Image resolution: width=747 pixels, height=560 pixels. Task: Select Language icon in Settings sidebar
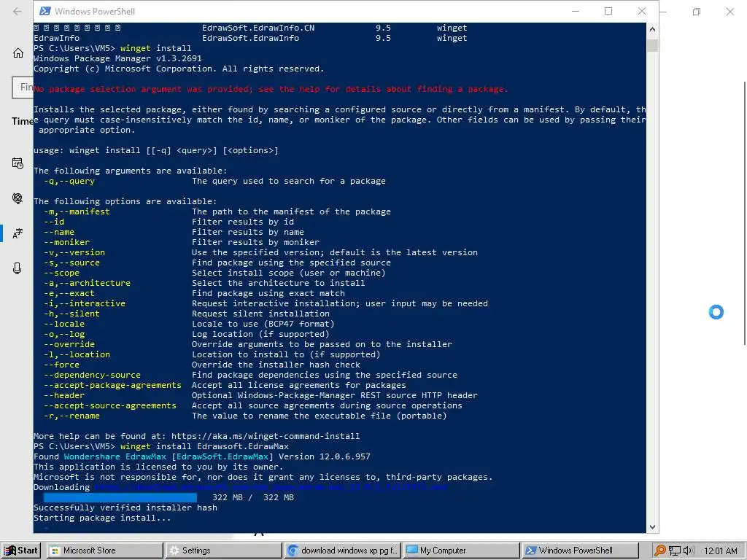[18, 233]
